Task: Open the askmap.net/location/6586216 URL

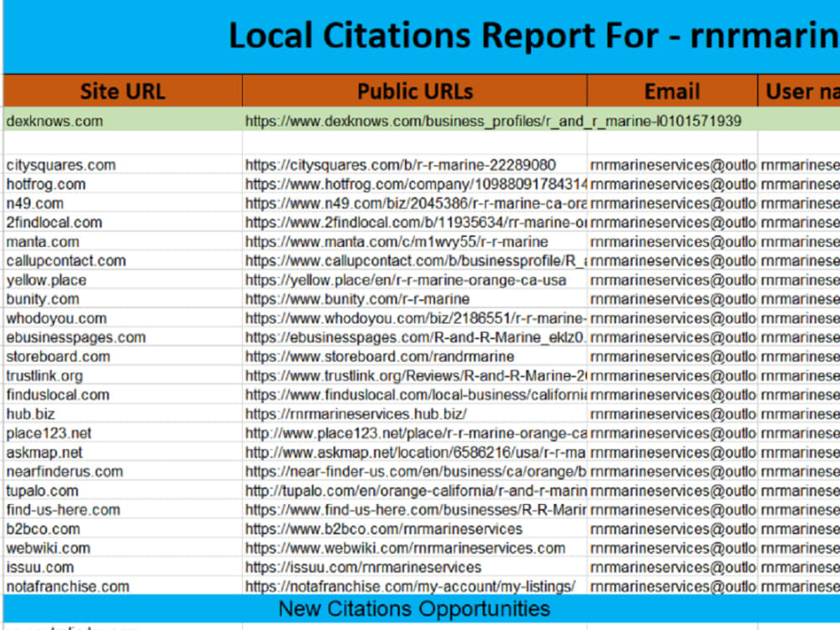Action: tap(415, 452)
